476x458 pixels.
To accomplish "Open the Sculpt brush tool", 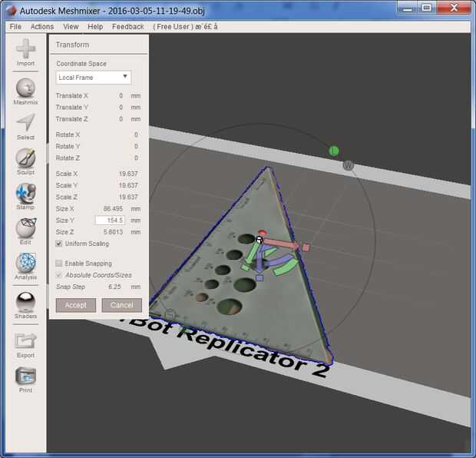I will click(x=25, y=158).
